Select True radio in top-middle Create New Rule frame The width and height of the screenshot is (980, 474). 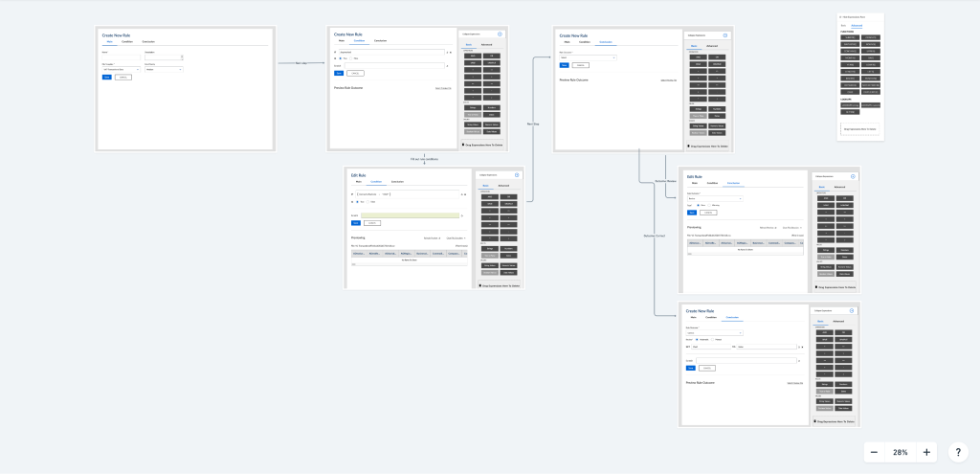tap(341, 58)
